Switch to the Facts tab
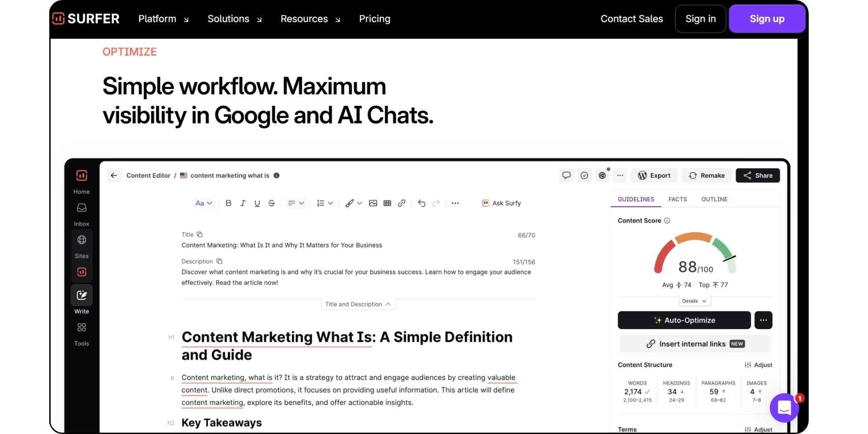 click(678, 199)
